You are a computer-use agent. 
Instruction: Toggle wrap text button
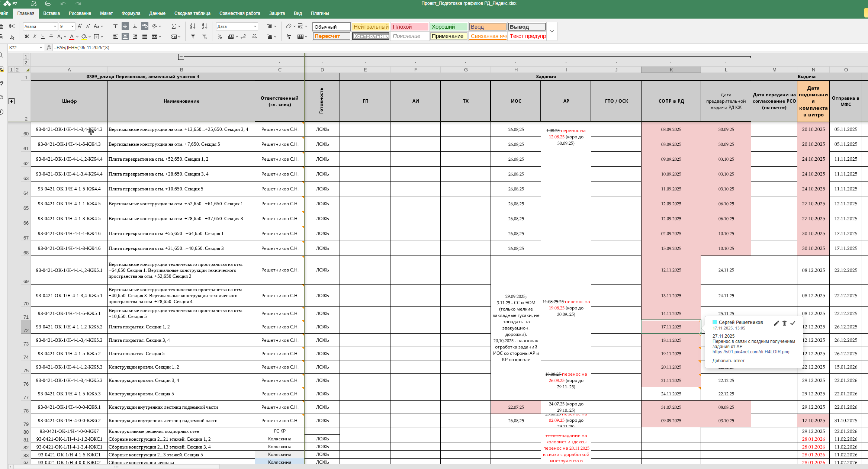145,26
